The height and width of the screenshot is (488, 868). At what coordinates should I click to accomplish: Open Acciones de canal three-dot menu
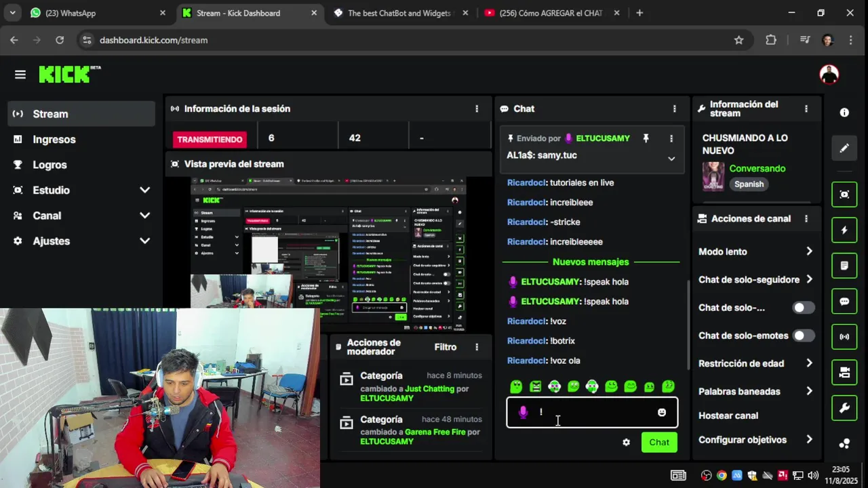806,219
